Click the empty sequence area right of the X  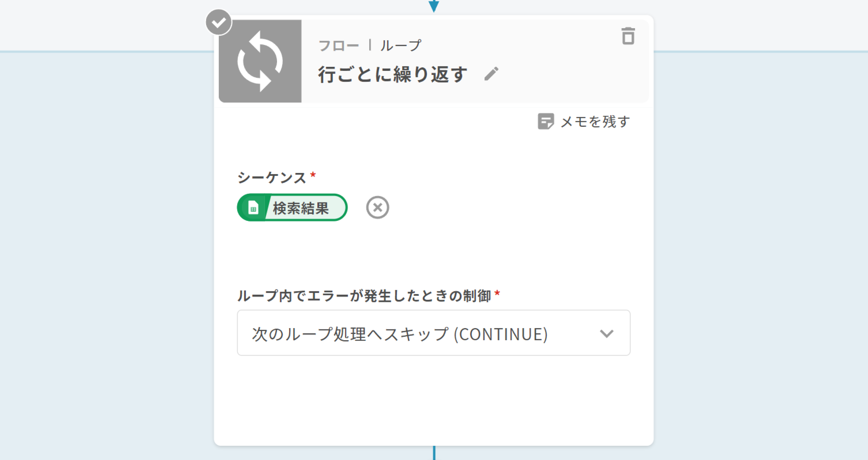(509, 207)
